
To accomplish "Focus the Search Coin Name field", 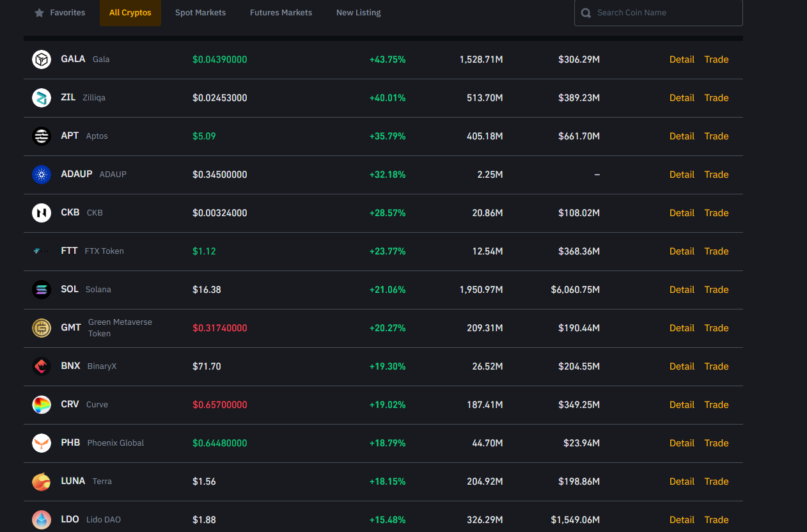I will (x=665, y=13).
